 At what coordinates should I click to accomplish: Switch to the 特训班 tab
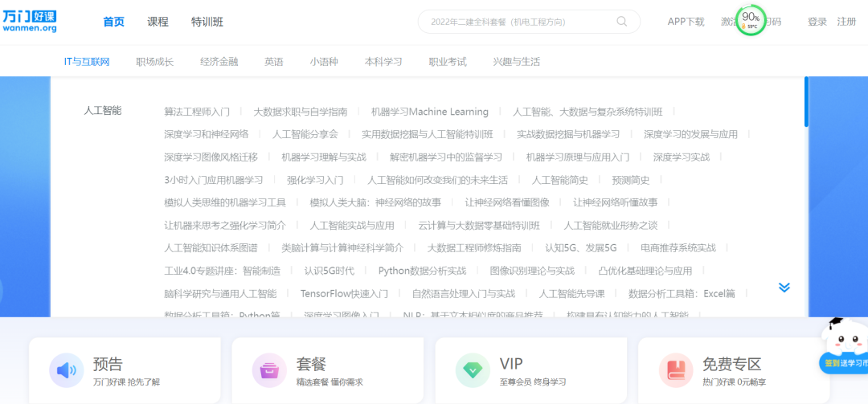click(x=207, y=22)
